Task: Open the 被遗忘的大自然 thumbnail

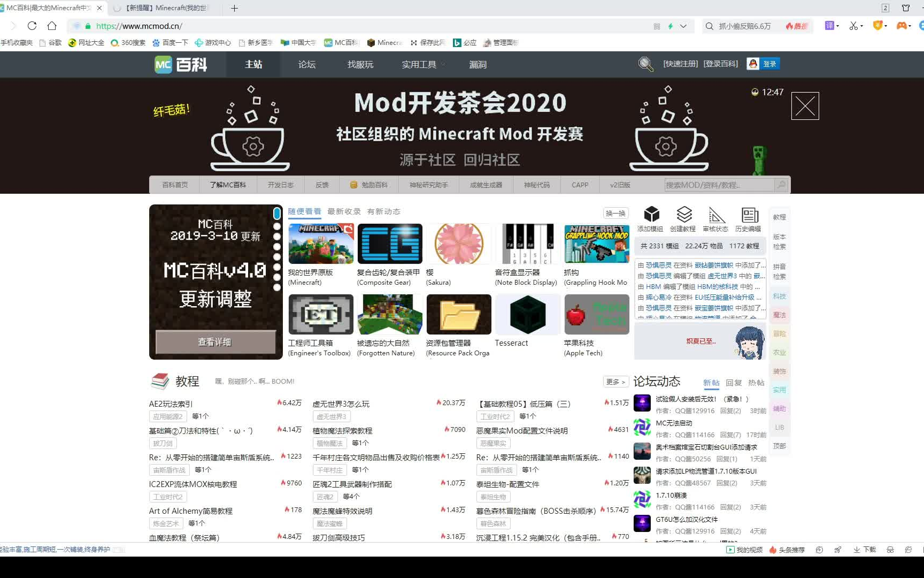Action: click(390, 314)
